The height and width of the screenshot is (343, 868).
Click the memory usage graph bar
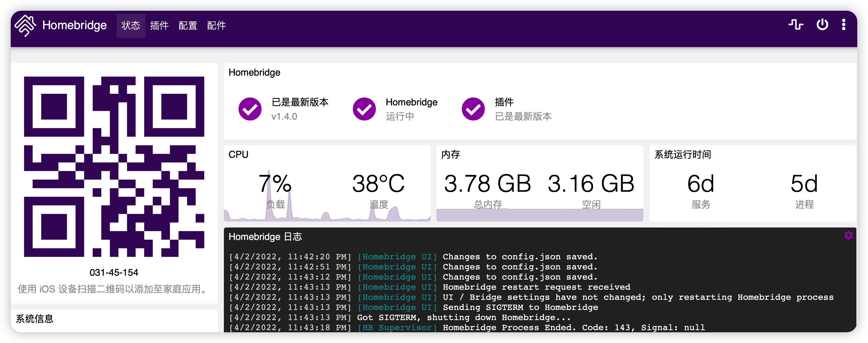pyautogui.click(x=539, y=215)
